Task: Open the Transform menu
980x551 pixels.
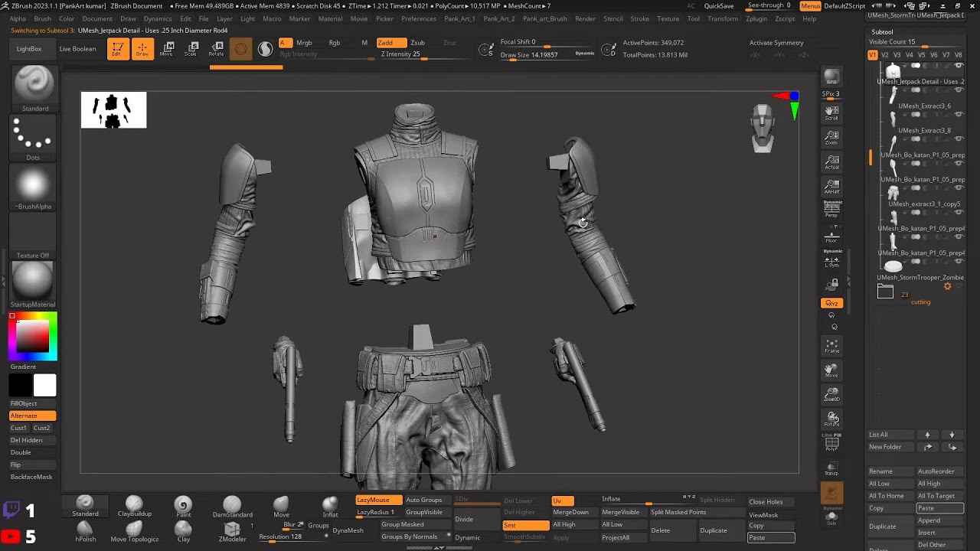Action: tap(722, 18)
